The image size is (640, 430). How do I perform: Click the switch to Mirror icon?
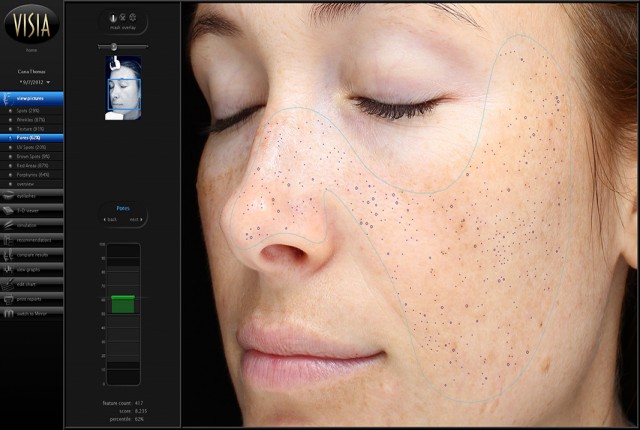[x=9, y=314]
